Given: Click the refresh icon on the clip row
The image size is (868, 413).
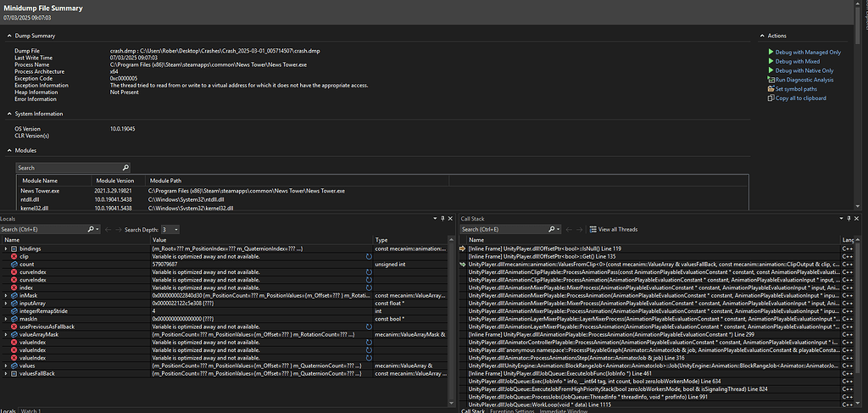Looking at the screenshot, I should [369, 256].
